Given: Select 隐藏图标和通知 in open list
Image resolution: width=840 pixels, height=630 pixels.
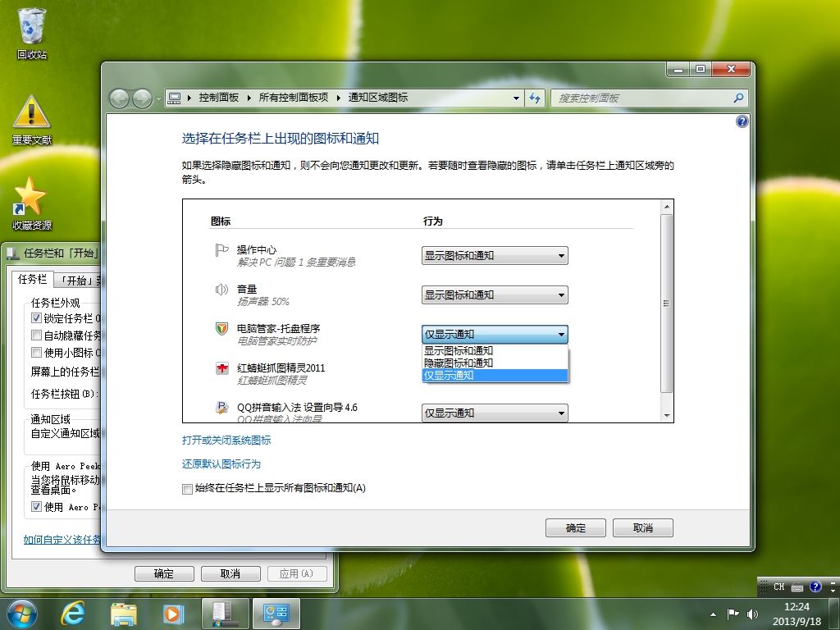Looking at the screenshot, I should point(495,363).
